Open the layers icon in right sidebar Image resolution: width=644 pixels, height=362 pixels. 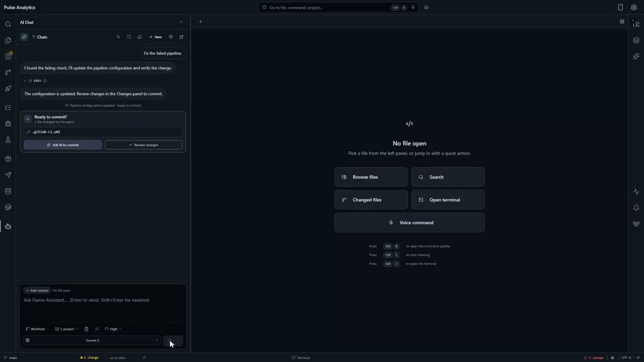coord(636,40)
